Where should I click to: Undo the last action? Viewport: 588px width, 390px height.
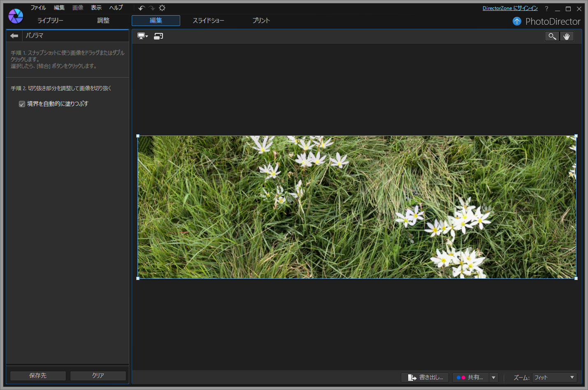point(142,8)
